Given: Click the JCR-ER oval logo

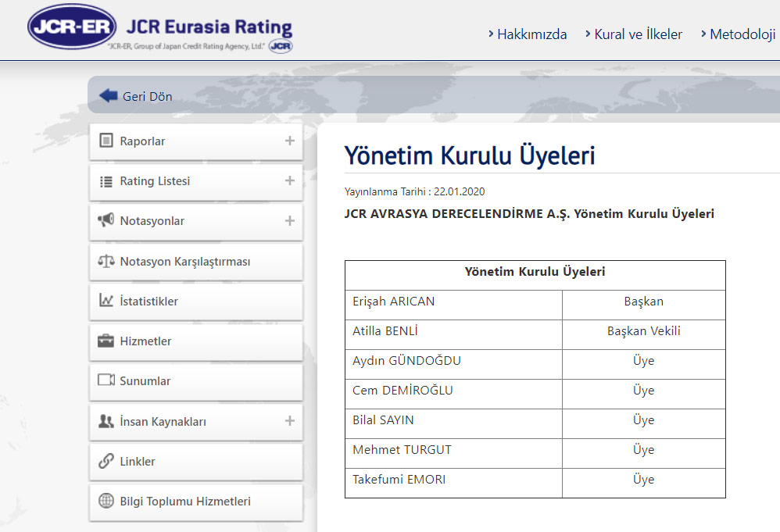Looking at the screenshot, I should point(71,27).
